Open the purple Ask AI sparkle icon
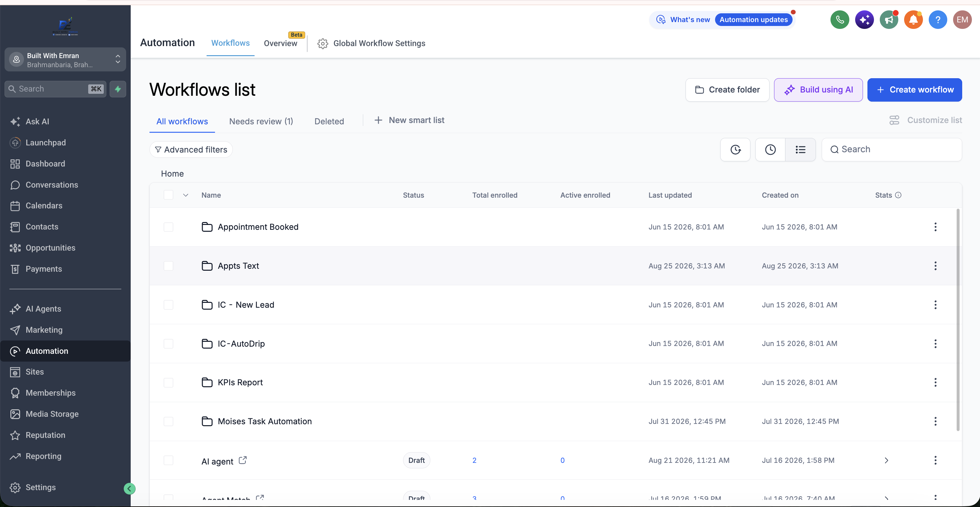Image resolution: width=980 pixels, height=507 pixels. click(864, 19)
